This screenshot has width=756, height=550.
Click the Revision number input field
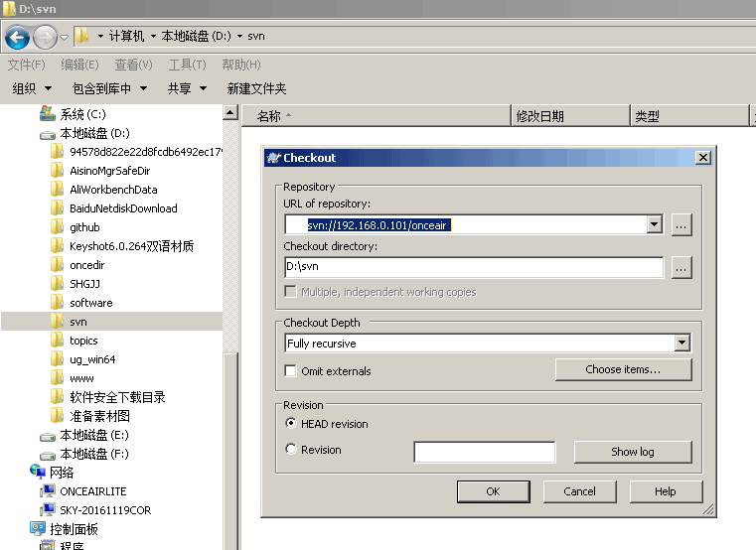484,452
